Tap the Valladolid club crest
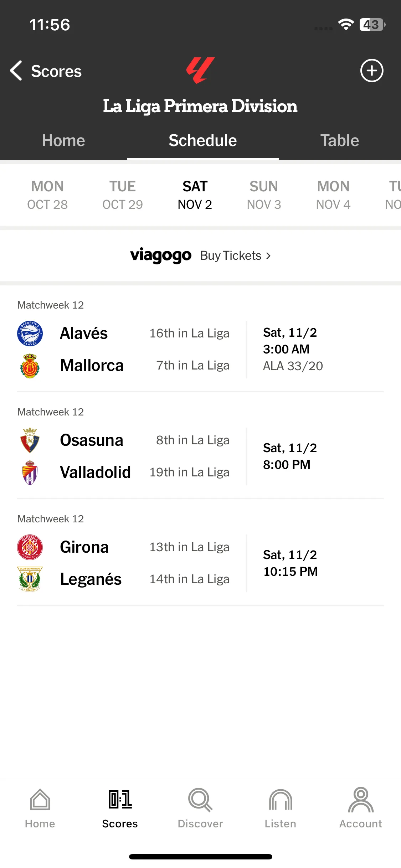401x868 pixels. pos(30,472)
